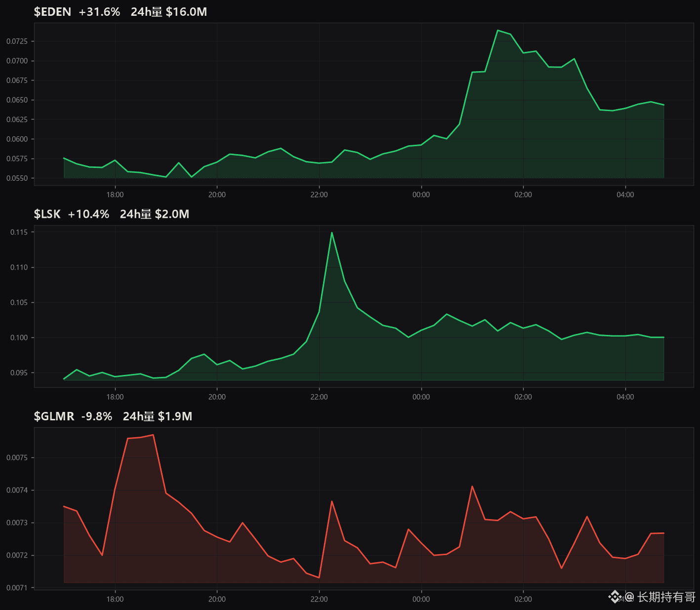The image size is (700, 610).
Task: Click the 0.0550 y-axis label on EDEN chart
Action: click(x=17, y=178)
